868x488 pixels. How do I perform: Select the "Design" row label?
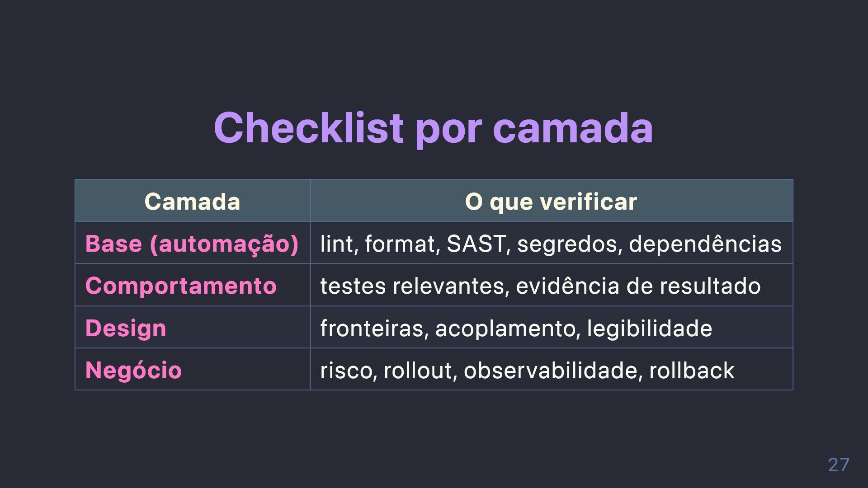(x=126, y=328)
